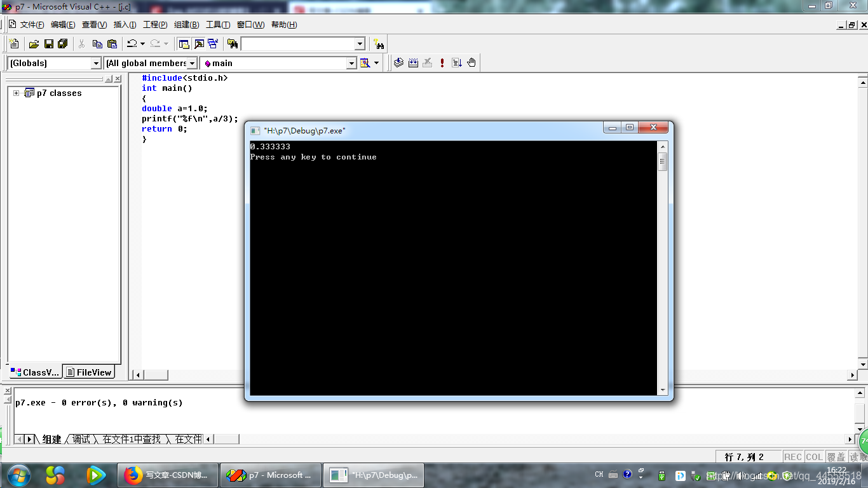Click the Find in Files binoculars icon
This screenshot has height=488, width=868.
point(233,44)
